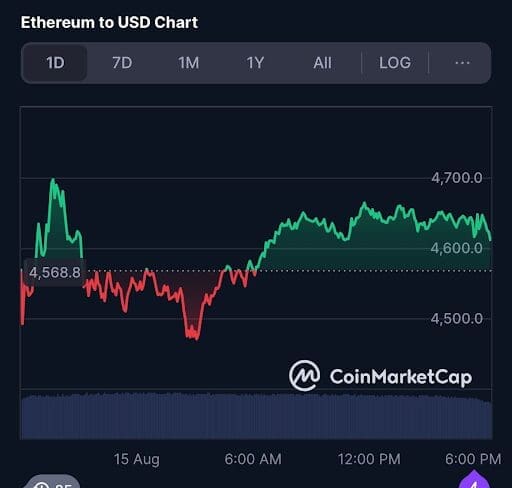Select the 6:00 PM time marker
This screenshot has height=488, width=512.
pos(473,459)
